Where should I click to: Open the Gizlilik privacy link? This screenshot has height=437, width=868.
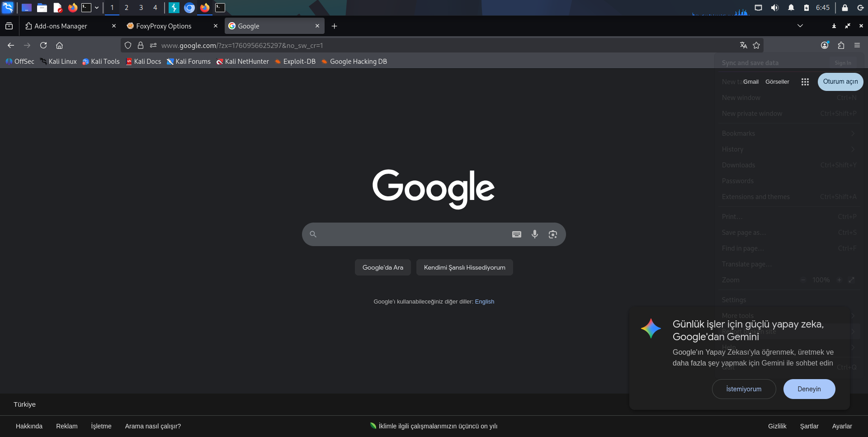(x=777, y=426)
